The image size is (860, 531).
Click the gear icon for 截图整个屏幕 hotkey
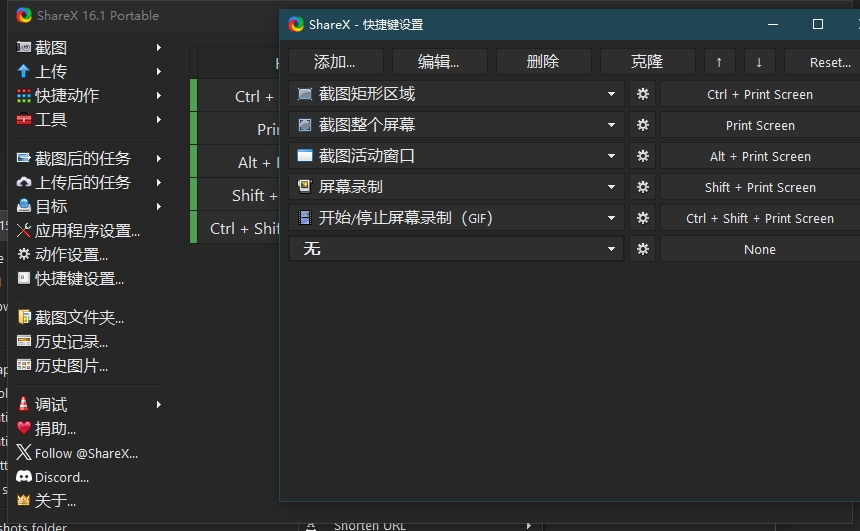(642, 125)
